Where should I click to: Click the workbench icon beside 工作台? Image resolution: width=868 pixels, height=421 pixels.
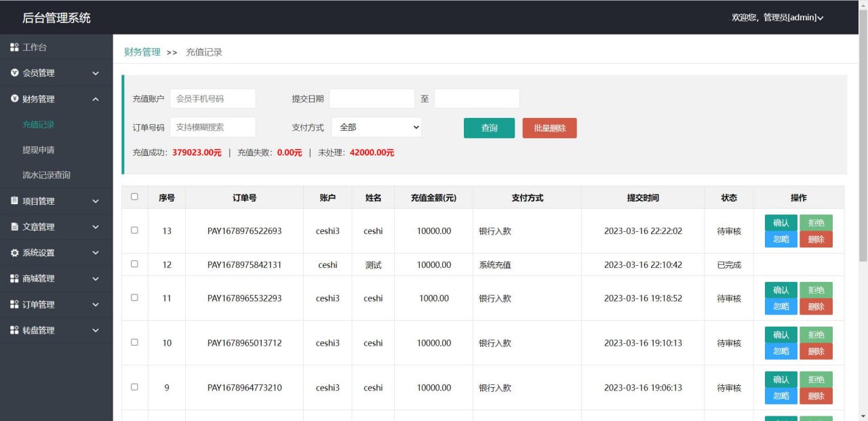pyautogui.click(x=14, y=47)
